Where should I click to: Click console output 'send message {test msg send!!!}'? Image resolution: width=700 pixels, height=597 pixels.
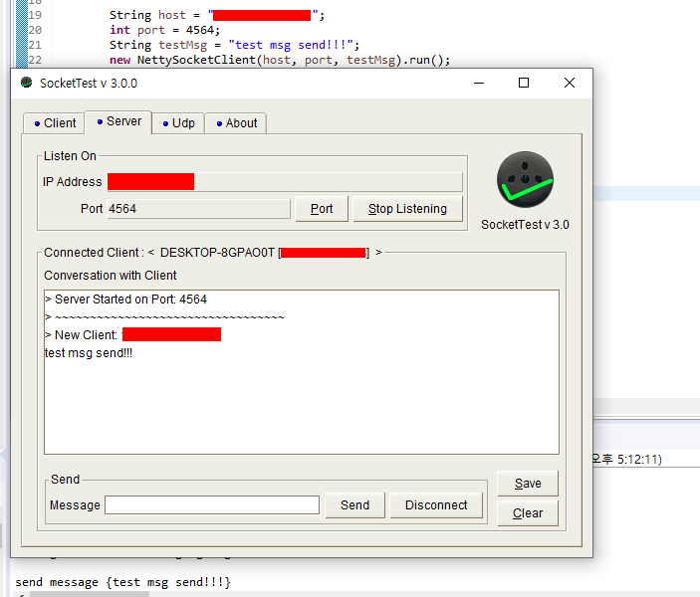tap(122, 582)
